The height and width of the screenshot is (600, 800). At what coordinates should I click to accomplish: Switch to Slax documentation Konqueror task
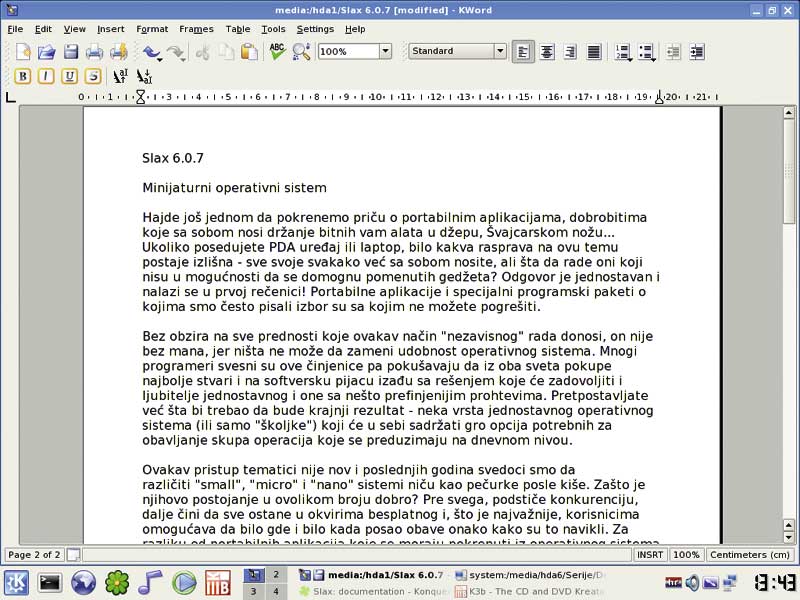374,591
